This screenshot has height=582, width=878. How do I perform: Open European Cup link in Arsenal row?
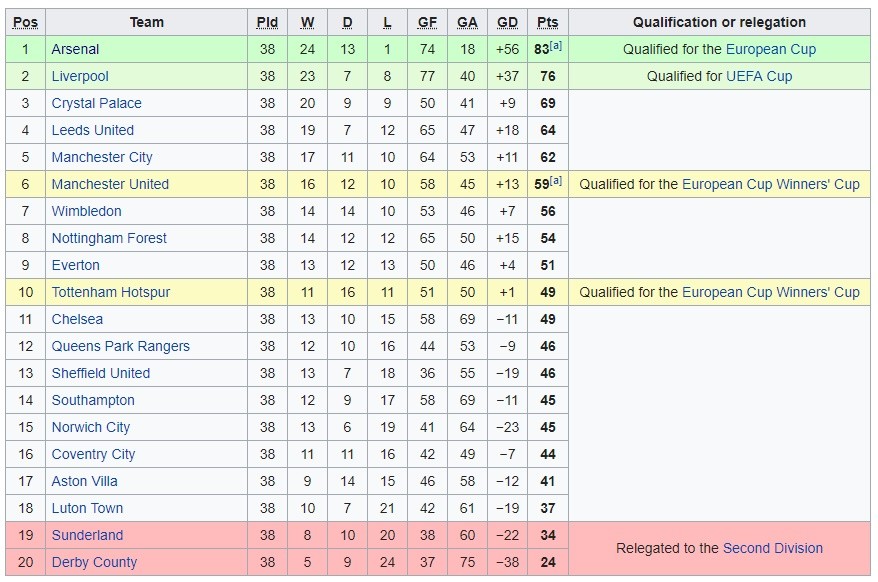[x=770, y=49]
